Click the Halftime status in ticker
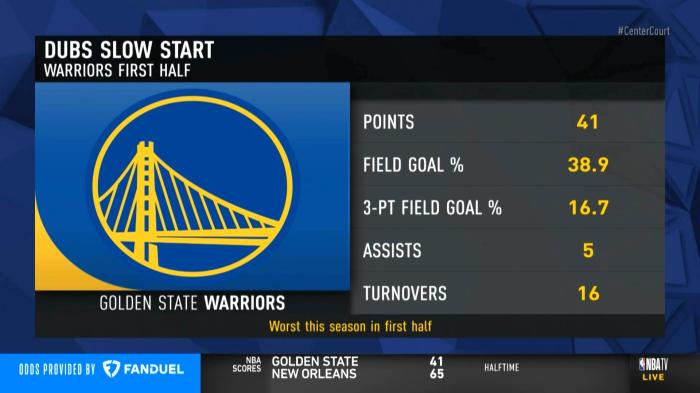The image size is (700, 393). coord(501,368)
